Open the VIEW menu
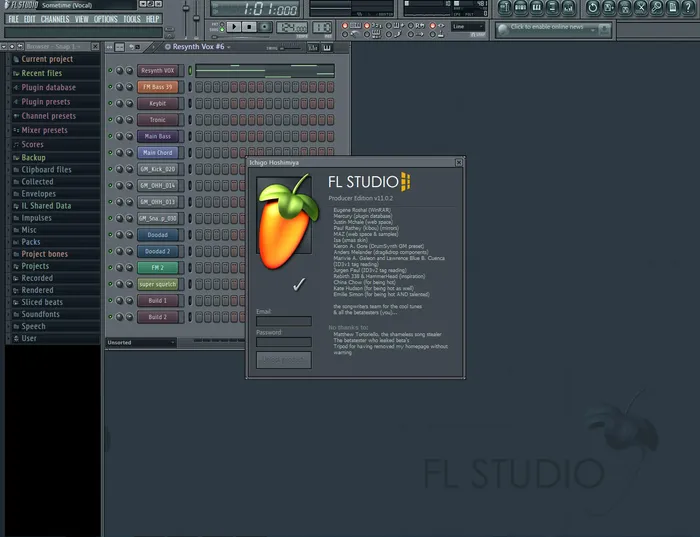700x537 pixels. point(81,19)
